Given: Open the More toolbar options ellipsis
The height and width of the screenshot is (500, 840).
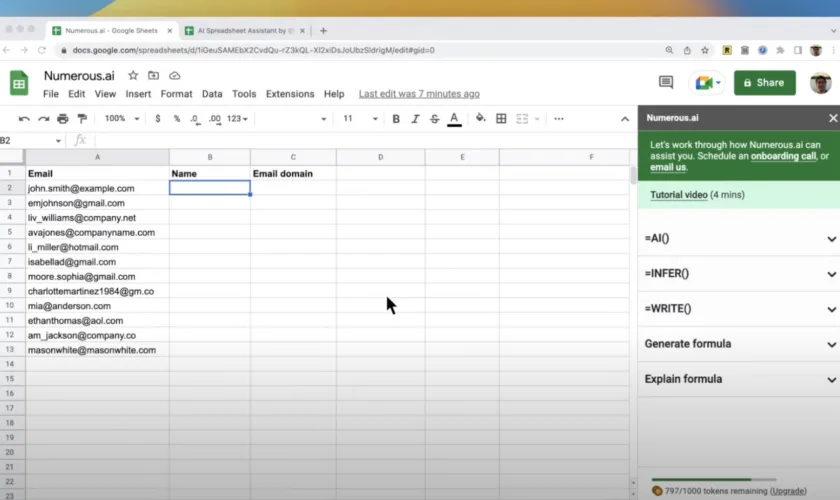Looking at the screenshot, I should (x=559, y=119).
